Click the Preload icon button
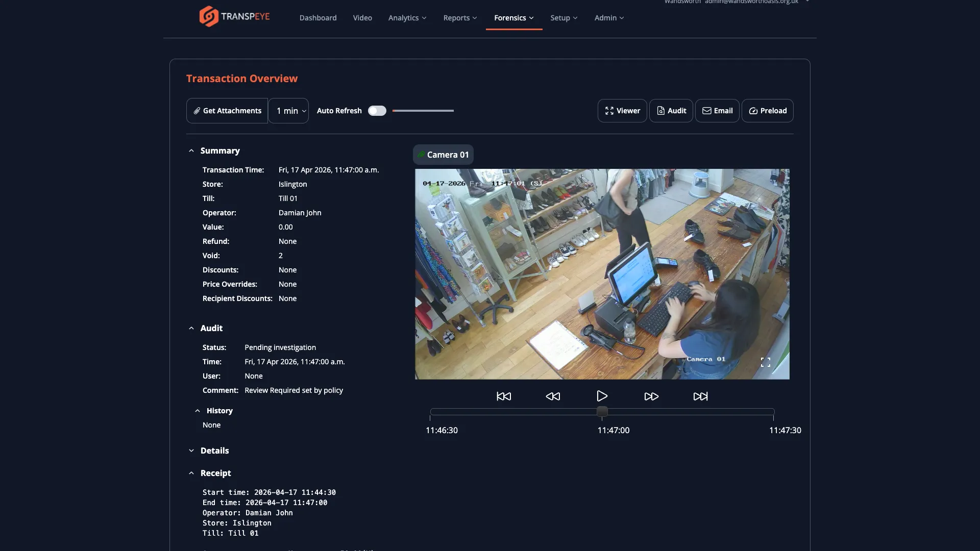Screen dimensions: 980x551 (x=753, y=111)
